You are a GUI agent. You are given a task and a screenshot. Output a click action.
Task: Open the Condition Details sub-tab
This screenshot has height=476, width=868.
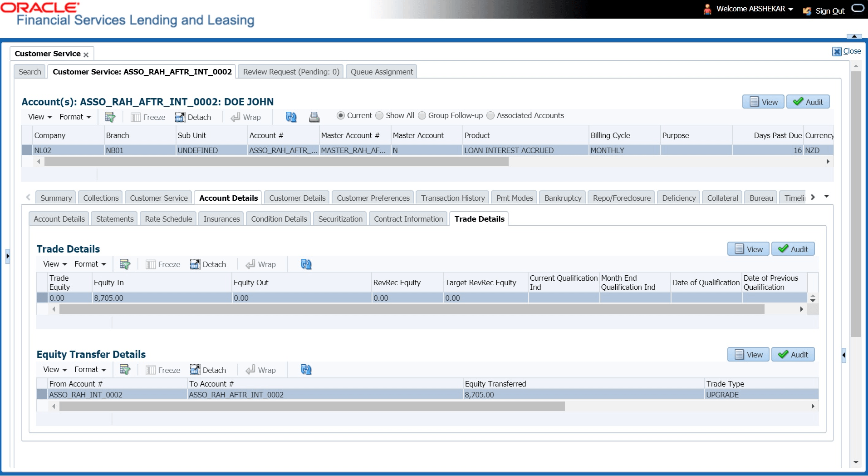coord(279,219)
